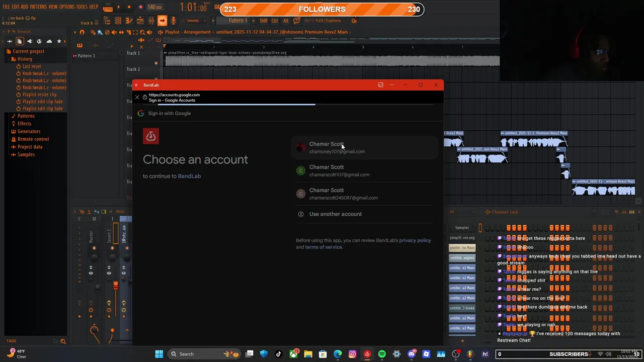Open Instagram from taskbar
644x362 pixels.
click(352, 354)
